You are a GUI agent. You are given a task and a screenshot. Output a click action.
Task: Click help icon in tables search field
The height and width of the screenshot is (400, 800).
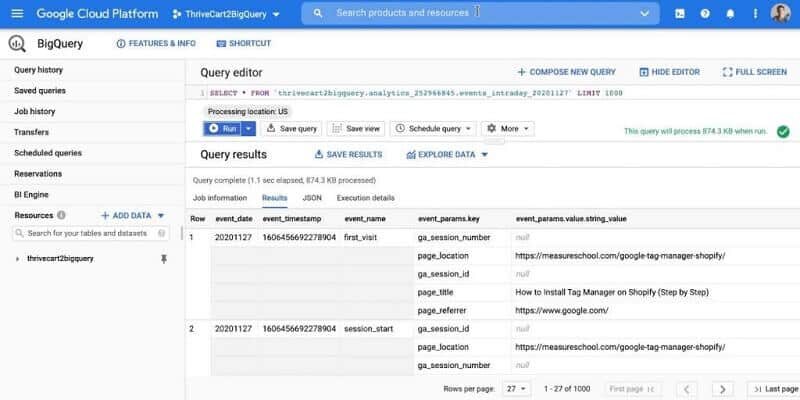(x=161, y=233)
